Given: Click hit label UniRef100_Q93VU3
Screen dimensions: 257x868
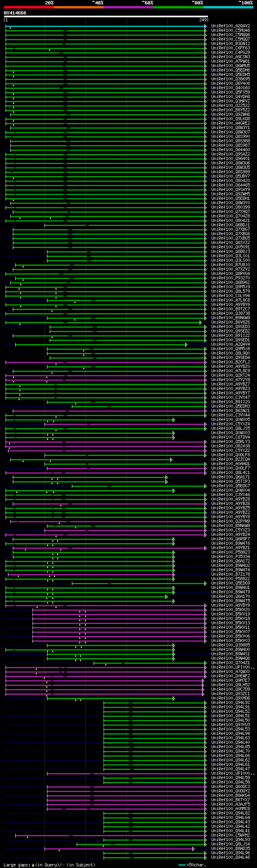Looking at the screenshot, I should pyautogui.click(x=230, y=725).
